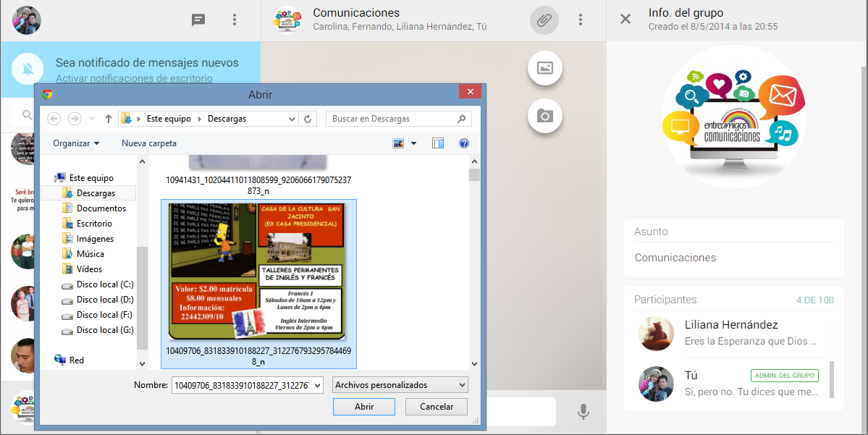
Task: Click the muted notifications bell icon
Action: click(x=28, y=69)
